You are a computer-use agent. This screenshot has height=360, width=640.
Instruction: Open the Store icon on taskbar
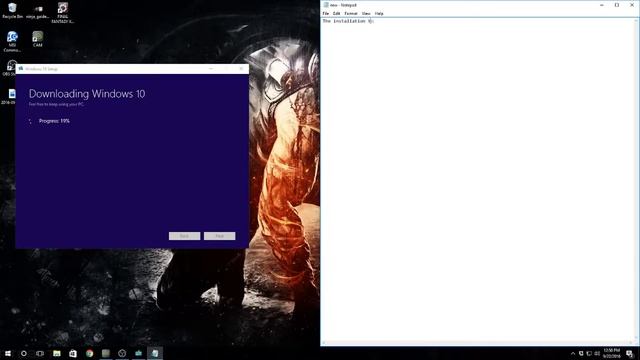73,353
